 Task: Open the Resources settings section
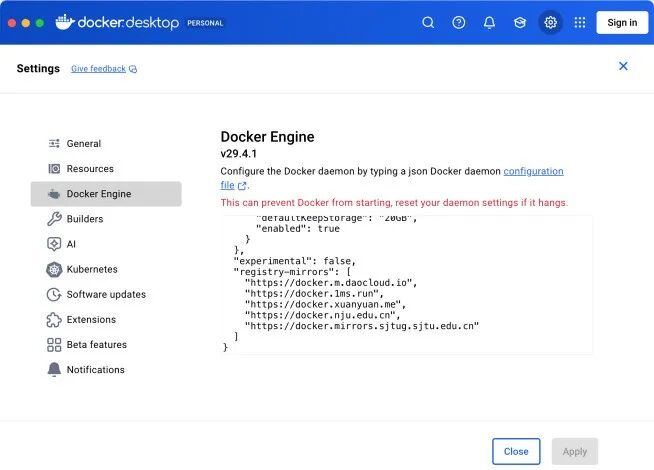[90, 168]
